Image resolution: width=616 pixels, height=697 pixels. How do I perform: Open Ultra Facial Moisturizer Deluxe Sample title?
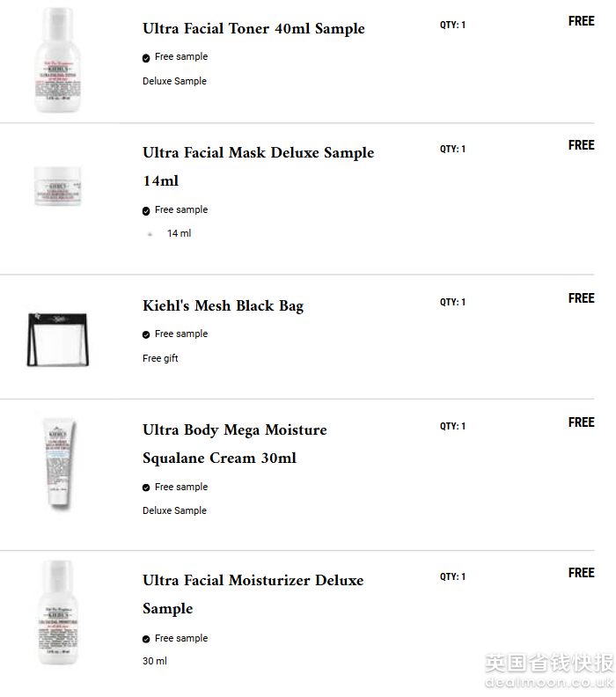pos(253,581)
